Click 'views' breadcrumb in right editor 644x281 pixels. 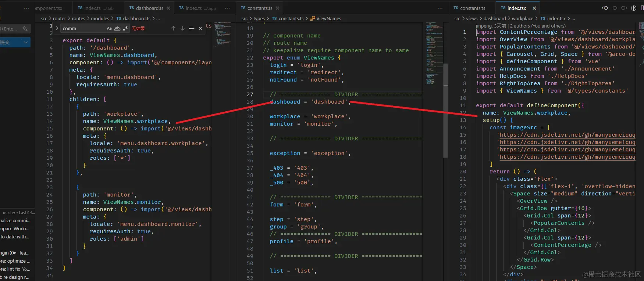[472, 18]
